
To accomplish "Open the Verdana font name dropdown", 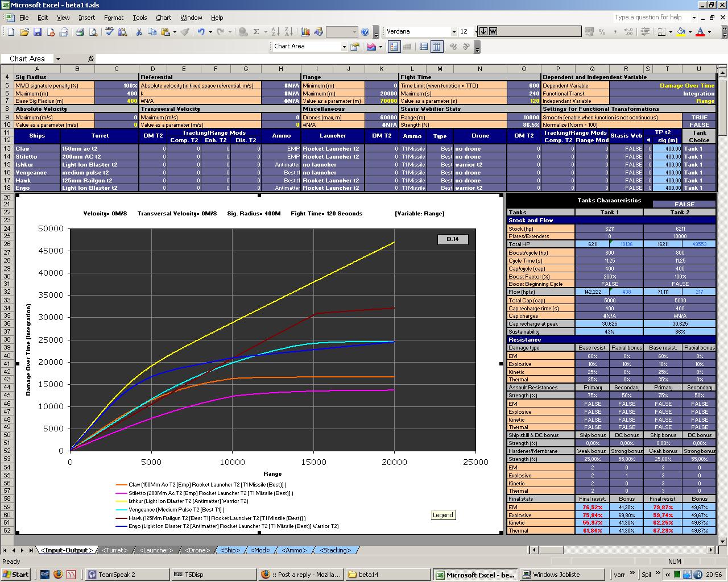I will click(x=453, y=32).
